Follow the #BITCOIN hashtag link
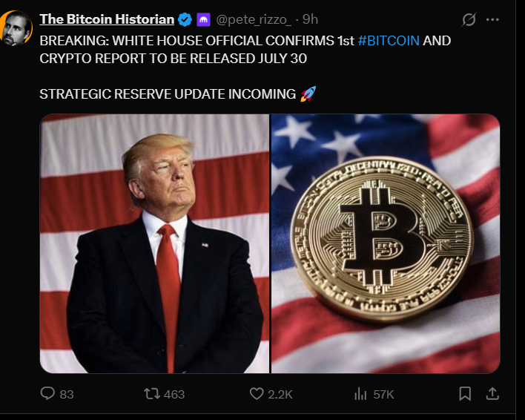The height and width of the screenshot is (420, 525). [389, 41]
